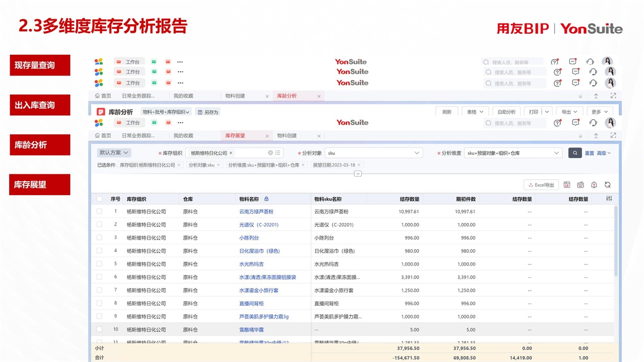Image resolution: width=644 pixels, height=362 pixels.
Task: Select the 库存展望 tab
Action: tap(235, 136)
